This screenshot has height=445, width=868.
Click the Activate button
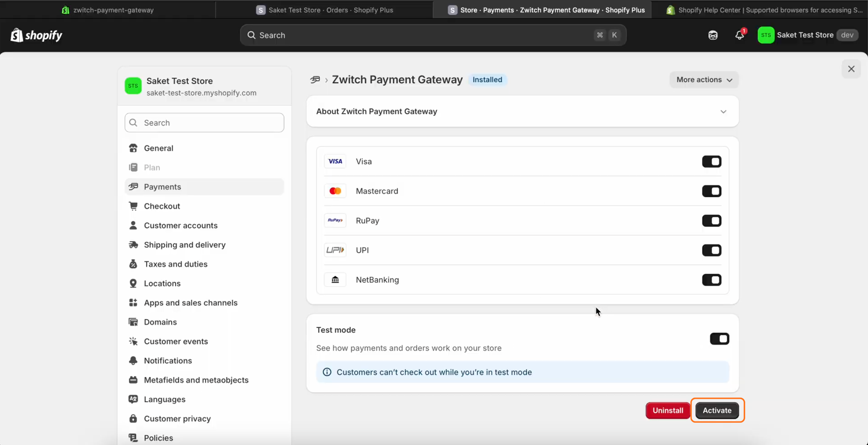click(x=717, y=410)
